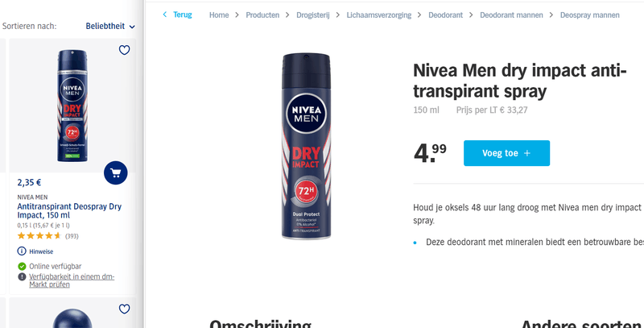
Task: Click the star rating with 393 reviews
Action: pos(39,236)
